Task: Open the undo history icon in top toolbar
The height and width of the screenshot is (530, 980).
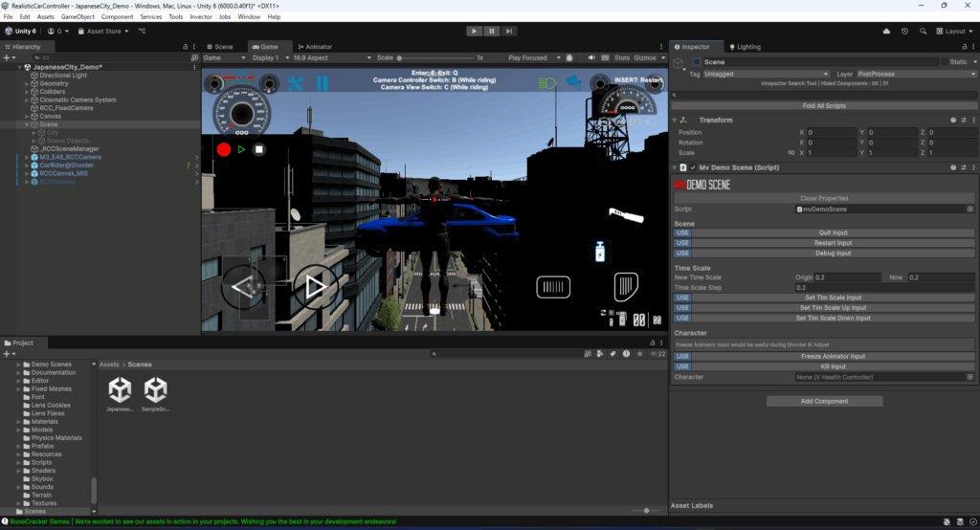Action: pos(904,31)
